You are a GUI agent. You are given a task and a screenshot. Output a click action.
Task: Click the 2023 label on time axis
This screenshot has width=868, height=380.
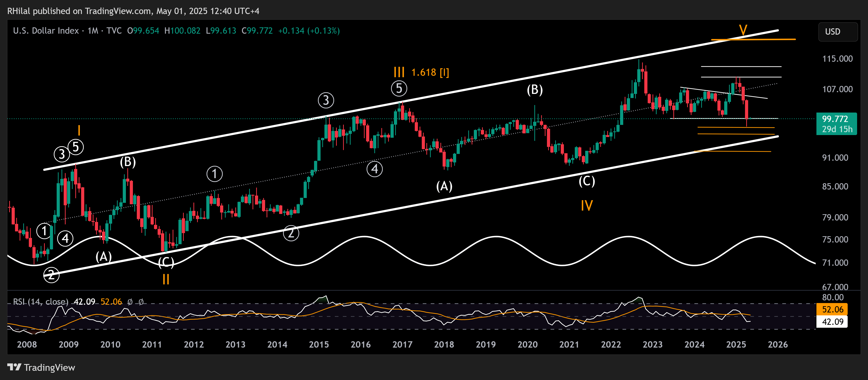click(653, 344)
